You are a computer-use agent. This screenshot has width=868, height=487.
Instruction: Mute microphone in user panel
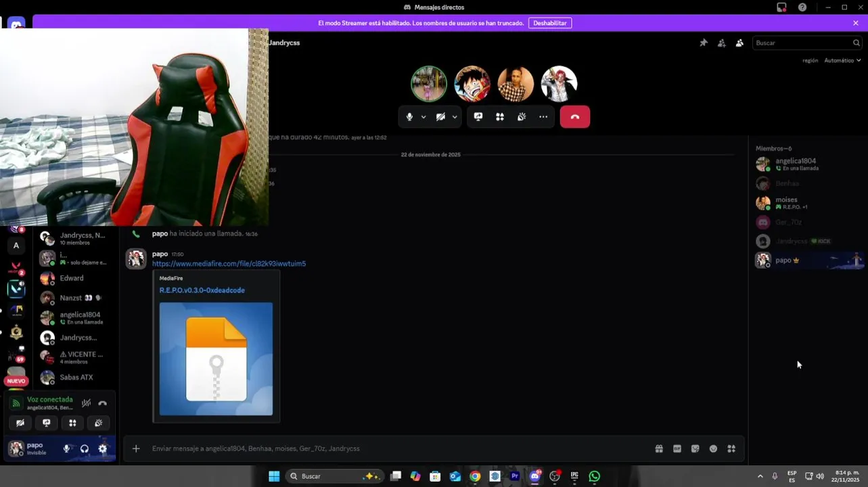tap(66, 448)
